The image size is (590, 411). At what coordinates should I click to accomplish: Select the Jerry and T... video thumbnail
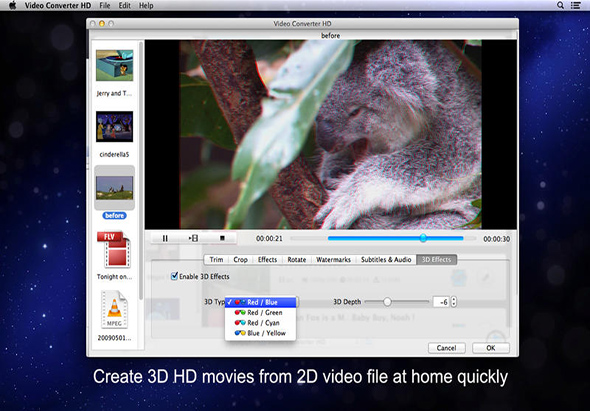pos(114,66)
